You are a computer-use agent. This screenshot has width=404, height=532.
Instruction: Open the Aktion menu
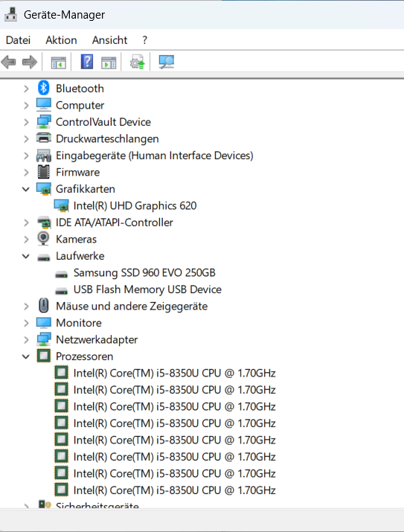tap(61, 40)
